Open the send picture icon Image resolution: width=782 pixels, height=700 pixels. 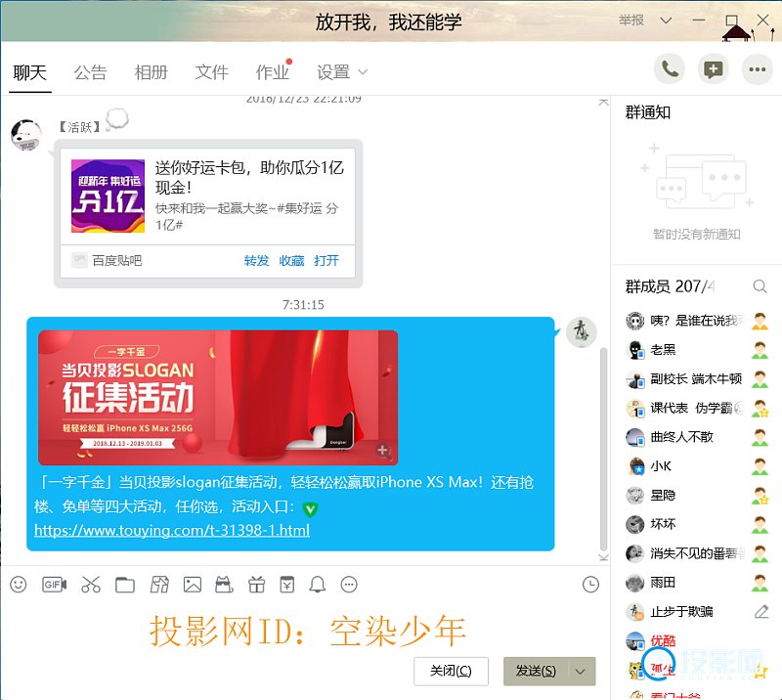click(193, 585)
